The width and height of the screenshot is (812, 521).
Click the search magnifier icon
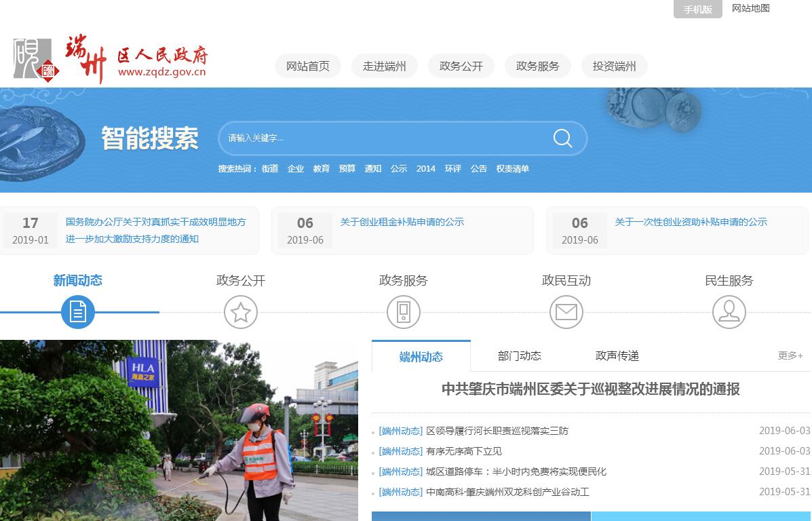pos(562,138)
